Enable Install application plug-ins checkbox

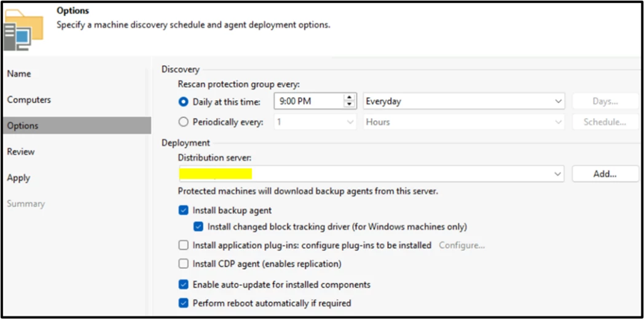pyautogui.click(x=183, y=245)
